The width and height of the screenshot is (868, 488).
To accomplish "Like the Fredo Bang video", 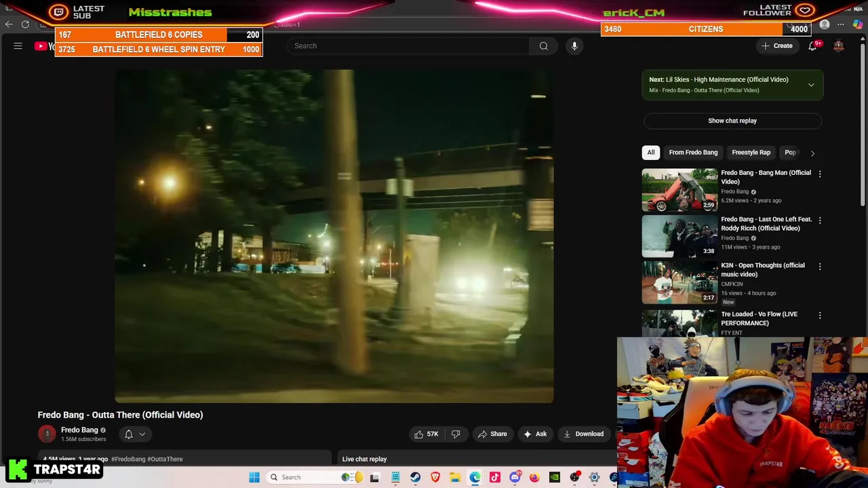I will coord(426,434).
